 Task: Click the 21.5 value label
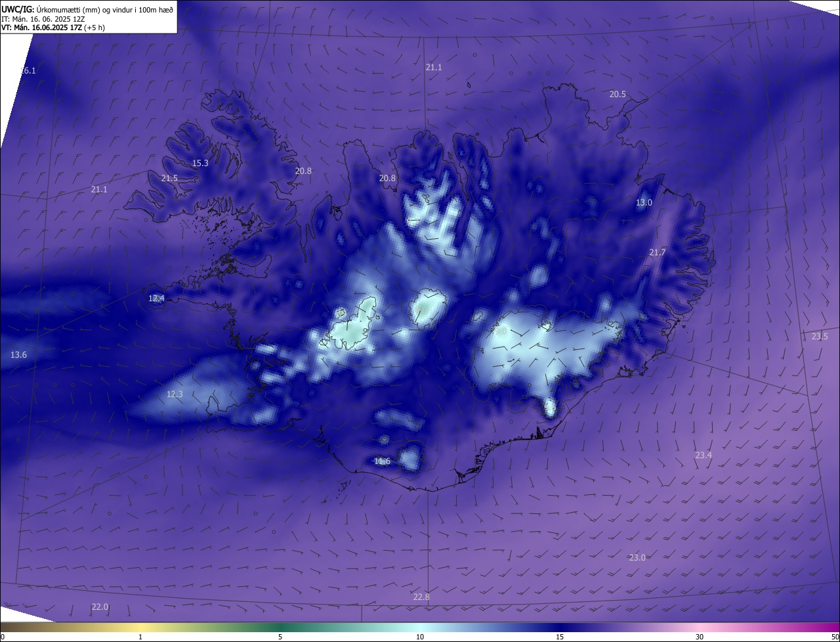click(x=169, y=179)
